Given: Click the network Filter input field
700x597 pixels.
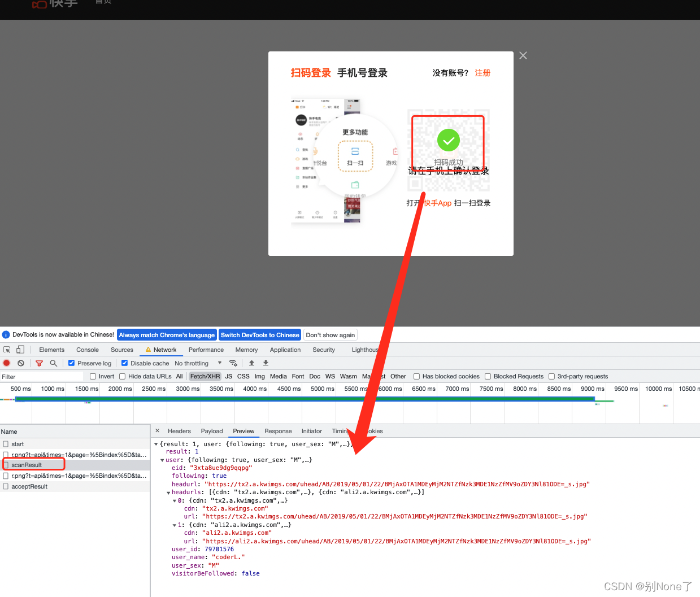Looking at the screenshot, I should coord(42,377).
